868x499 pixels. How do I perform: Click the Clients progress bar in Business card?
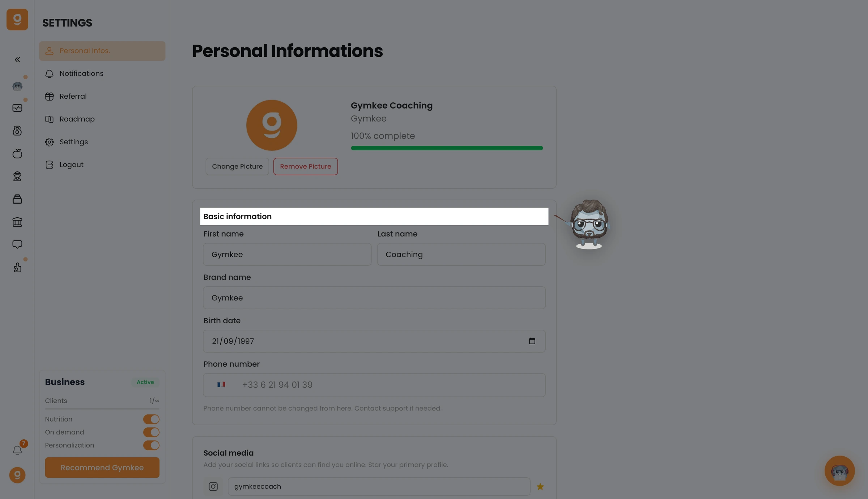point(102,409)
